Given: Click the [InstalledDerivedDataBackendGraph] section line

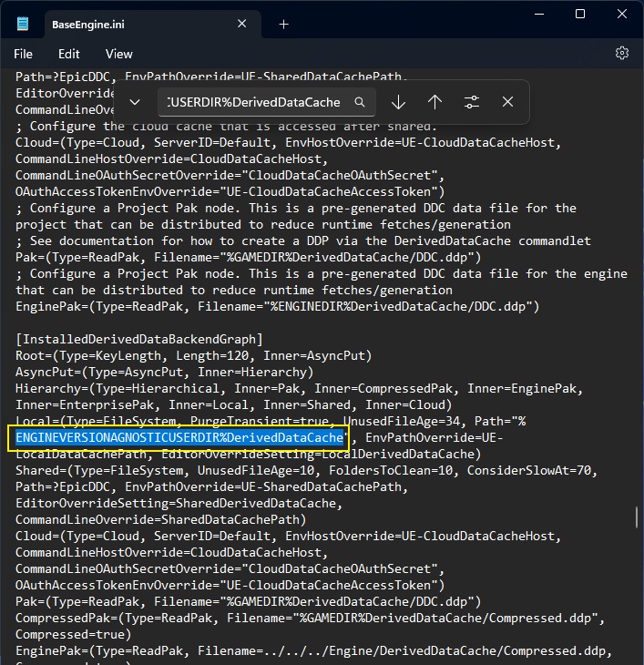Looking at the screenshot, I should pos(139,339).
